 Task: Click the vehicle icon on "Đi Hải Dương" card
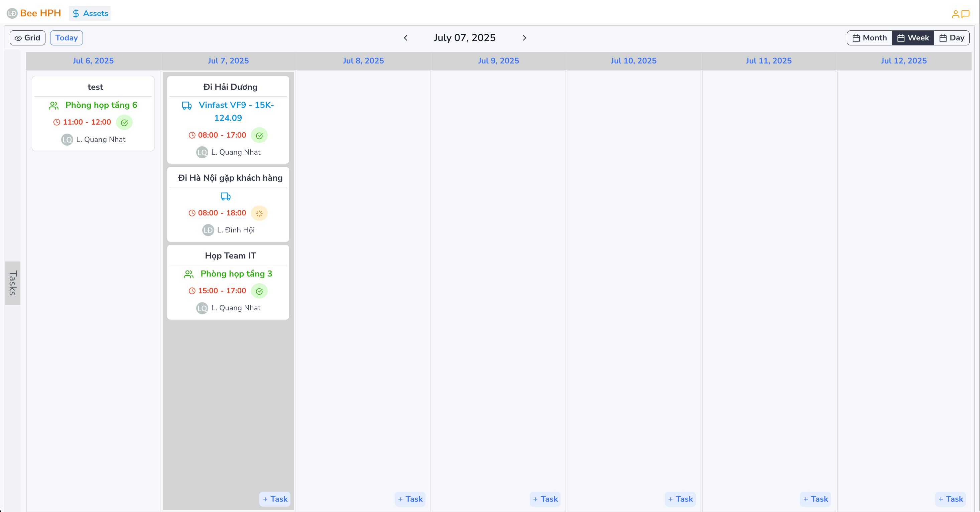pos(187,105)
